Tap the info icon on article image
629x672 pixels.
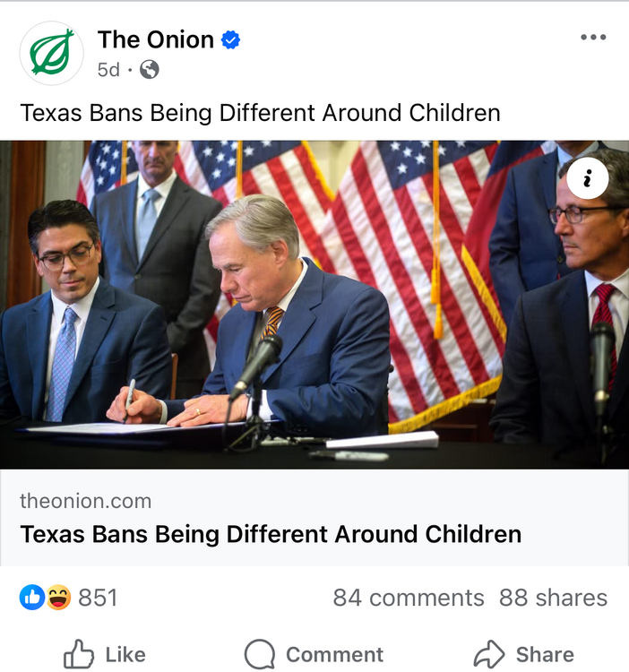tap(588, 179)
